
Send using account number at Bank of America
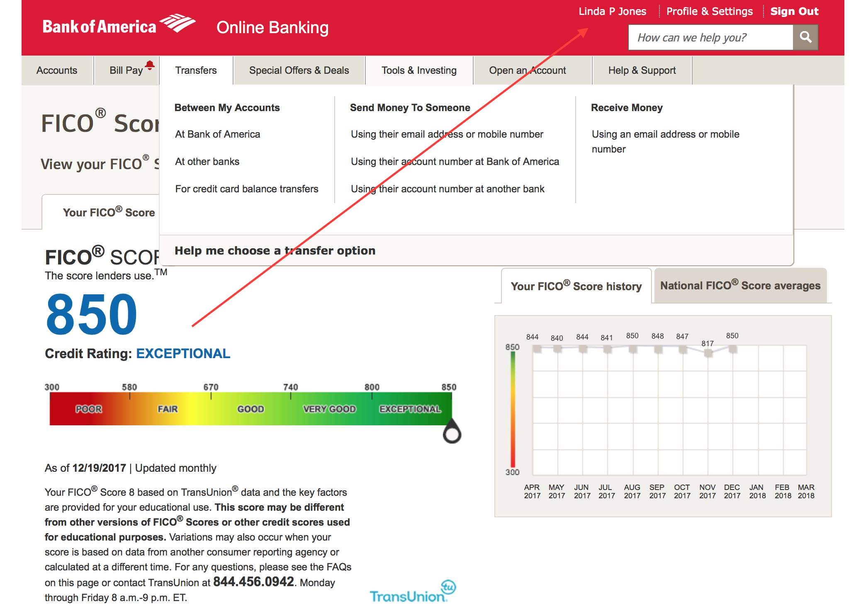pos(455,162)
